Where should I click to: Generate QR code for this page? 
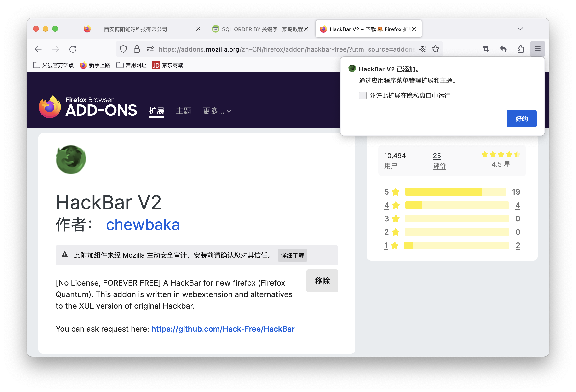(422, 49)
